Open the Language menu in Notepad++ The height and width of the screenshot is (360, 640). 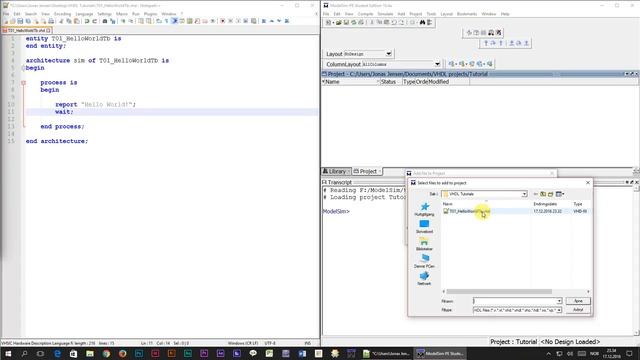click(84, 14)
